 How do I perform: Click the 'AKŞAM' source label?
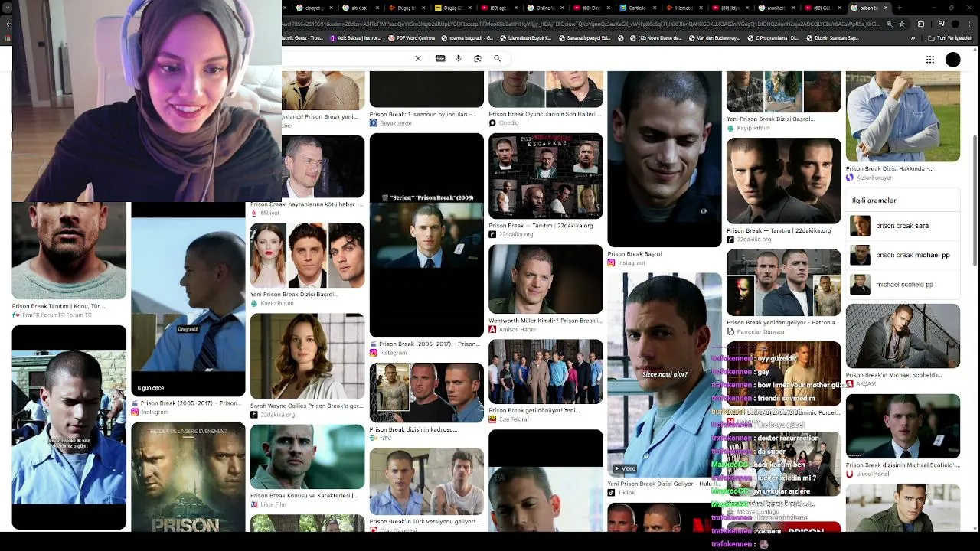[x=866, y=383]
